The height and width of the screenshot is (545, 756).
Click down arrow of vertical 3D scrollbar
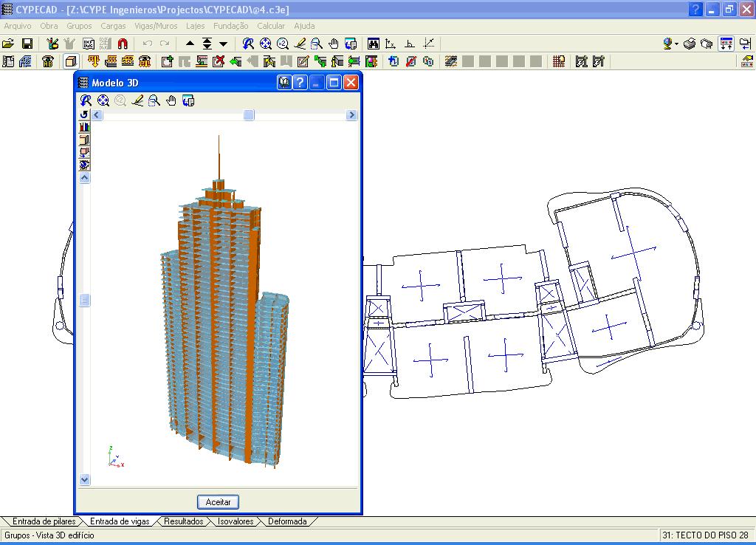click(x=84, y=479)
